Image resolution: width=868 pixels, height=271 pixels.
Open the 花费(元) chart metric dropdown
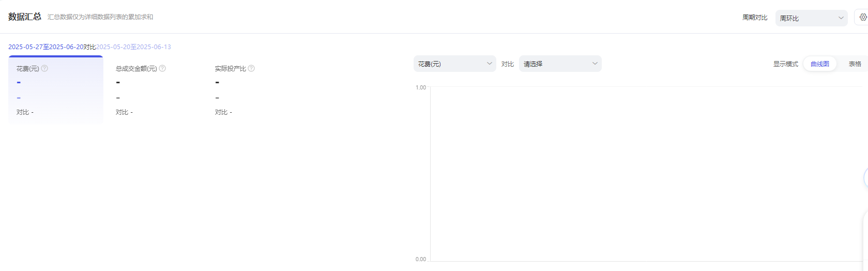click(454, 64)
